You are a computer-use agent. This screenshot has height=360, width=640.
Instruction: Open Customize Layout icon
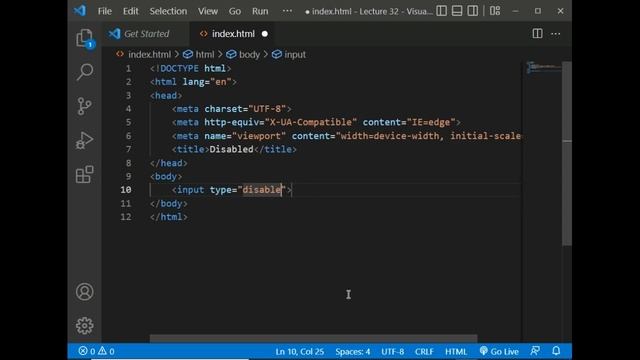[x=495, y=11]
